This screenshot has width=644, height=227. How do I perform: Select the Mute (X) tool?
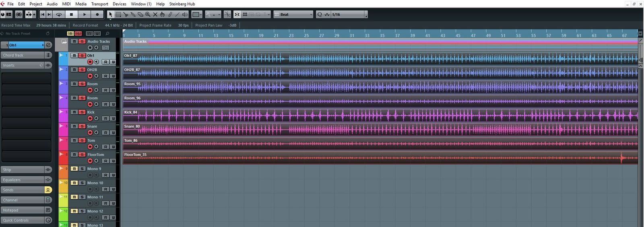(x=155, y=14)
